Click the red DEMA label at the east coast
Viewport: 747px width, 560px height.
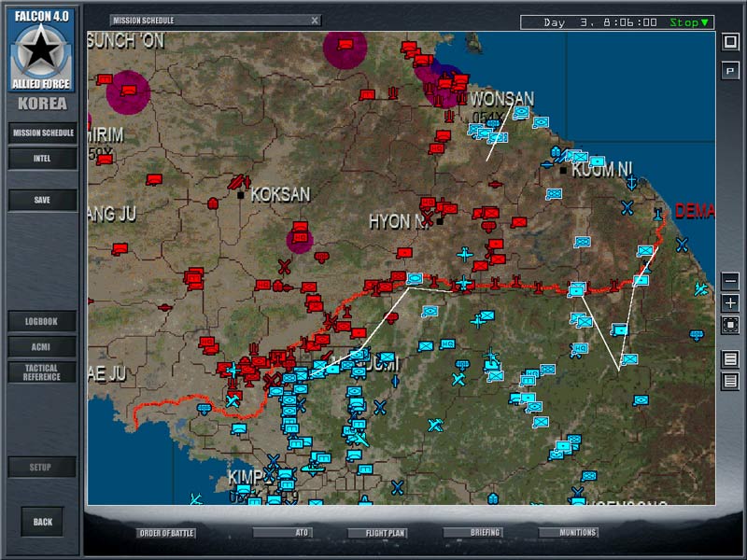pos(695,211)
